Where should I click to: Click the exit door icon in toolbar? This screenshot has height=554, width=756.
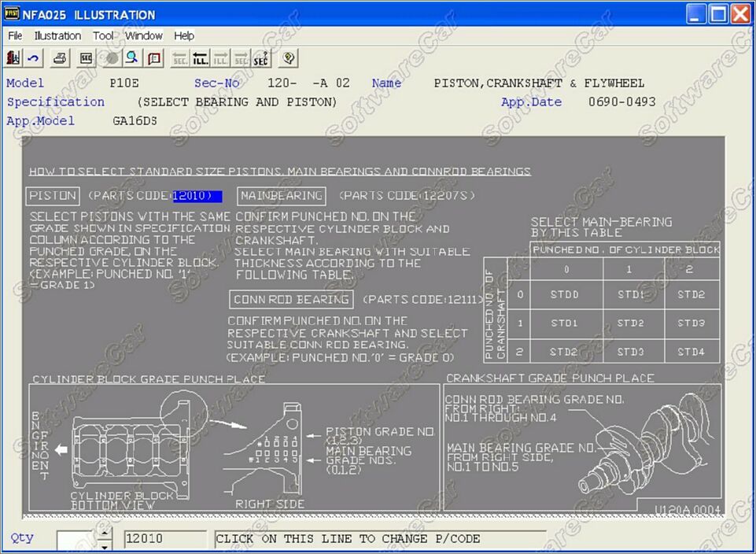click(x=13, y=58)
